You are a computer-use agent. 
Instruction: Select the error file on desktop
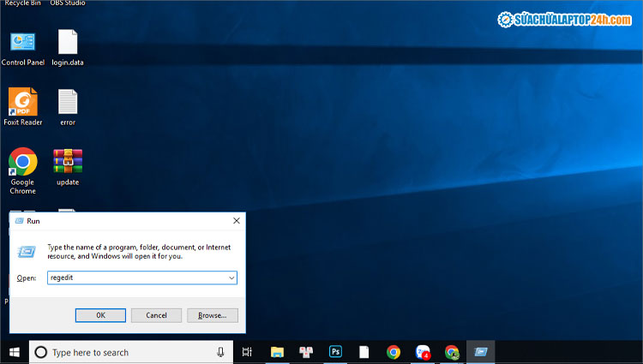68,103
